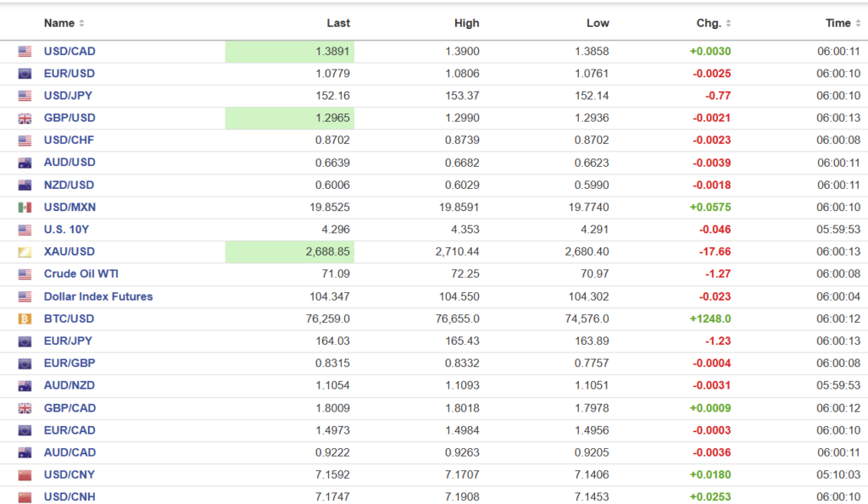The height and width of the screenshot is (504, 868).
Task: Click the Australia flag icon beside AUD/USD
Action: (x=25, y=163)
